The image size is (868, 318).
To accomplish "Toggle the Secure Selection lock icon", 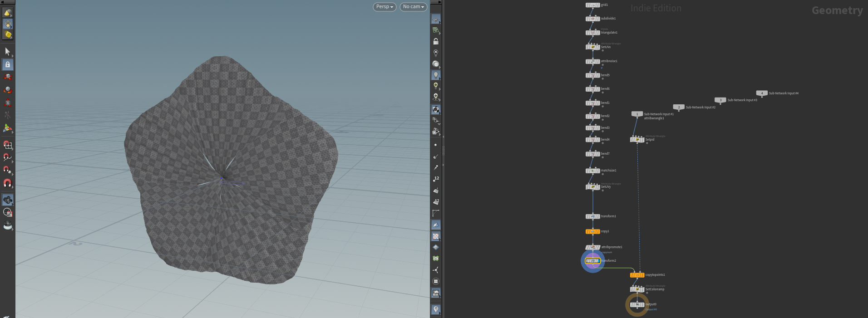I will (7, 64).
